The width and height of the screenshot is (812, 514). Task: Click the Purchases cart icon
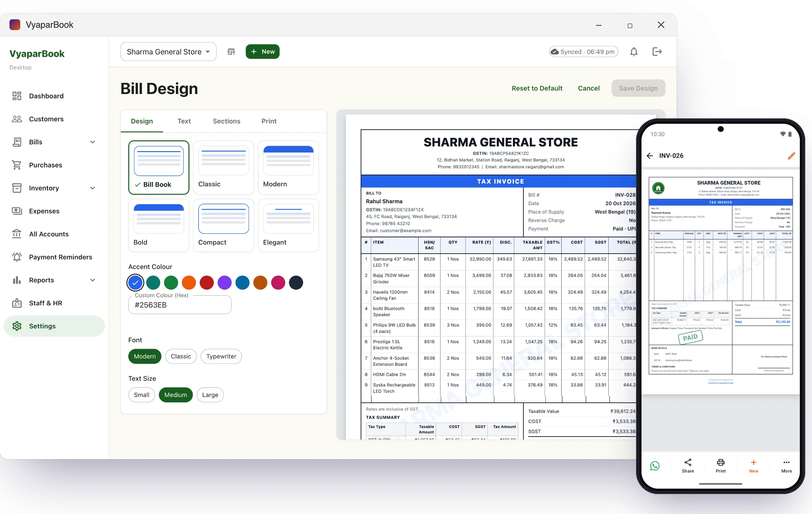(17, 165)
